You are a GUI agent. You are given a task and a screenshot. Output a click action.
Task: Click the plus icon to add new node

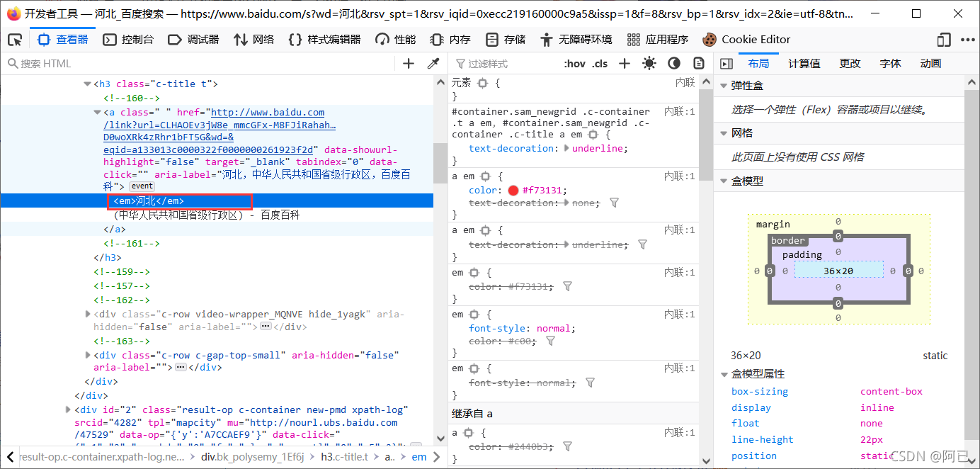coord(409,64)
